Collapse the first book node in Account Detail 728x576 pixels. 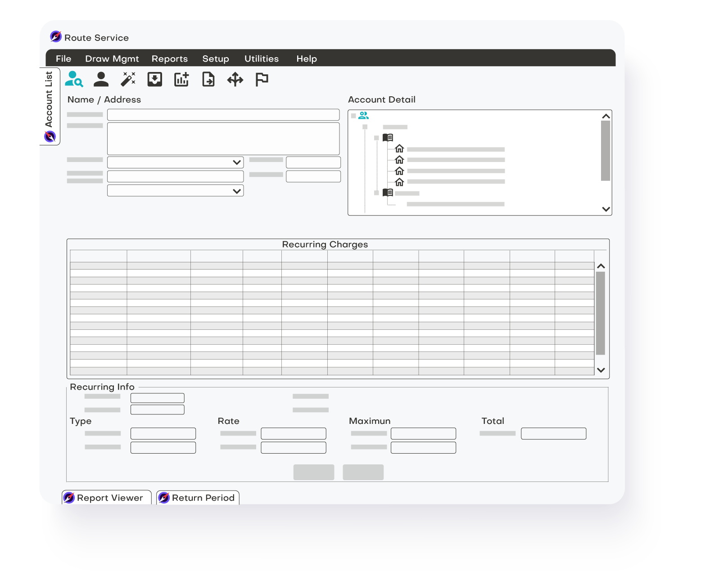coord(376,138)
